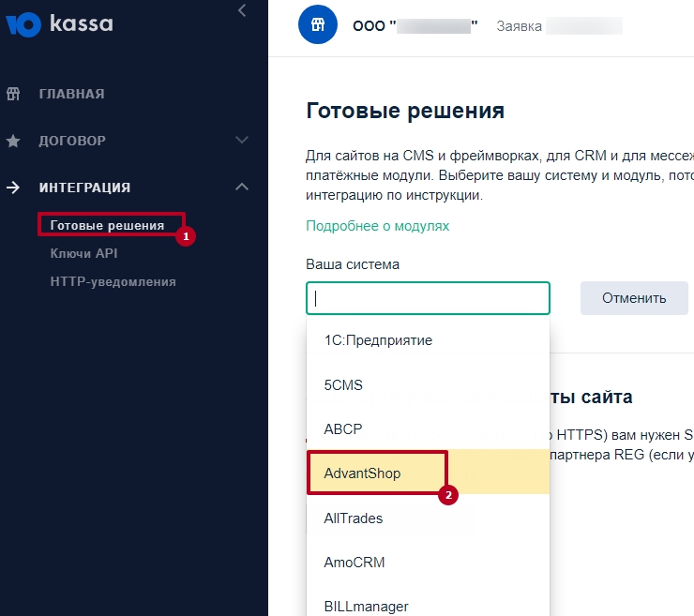Pick AmoCRM from the dropdown options

coord(355,563)
